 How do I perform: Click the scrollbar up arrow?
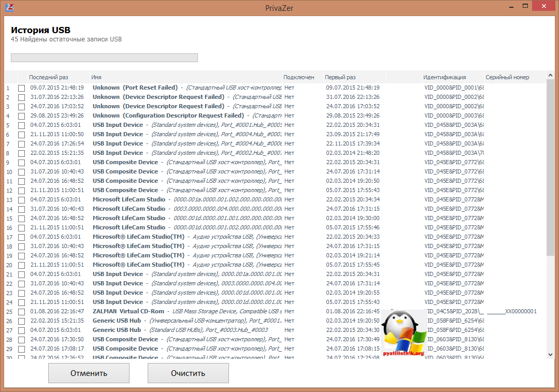click(x=550, y=75)
